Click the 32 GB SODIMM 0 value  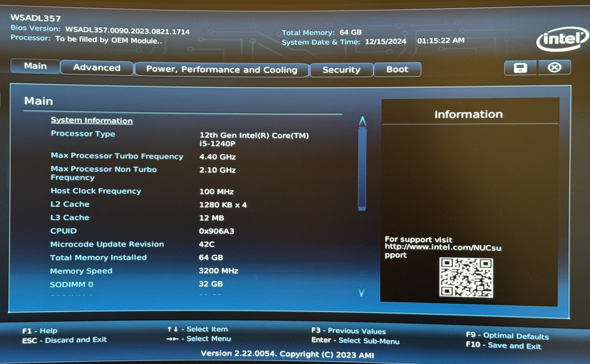click(211, 284)
